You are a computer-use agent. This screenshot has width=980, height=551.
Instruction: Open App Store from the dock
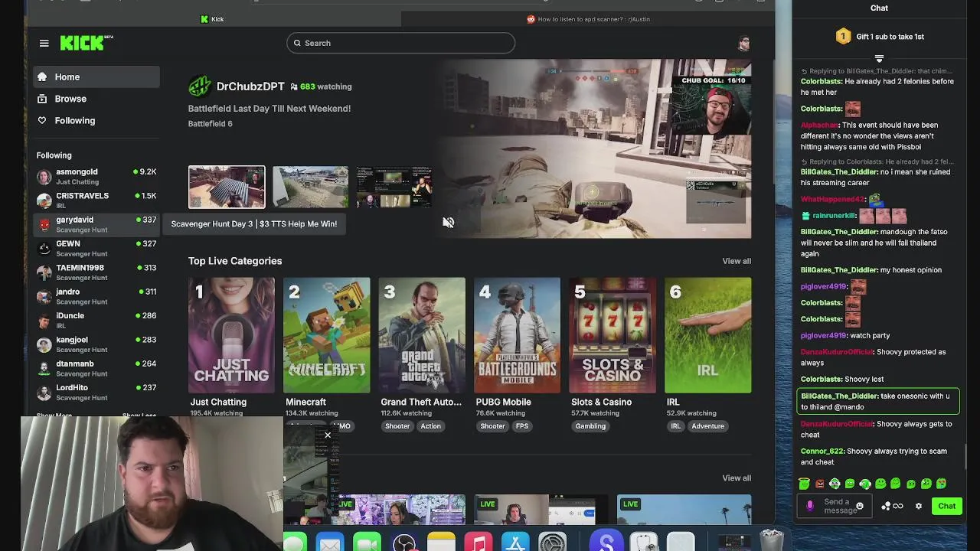(x=515, y=541)
